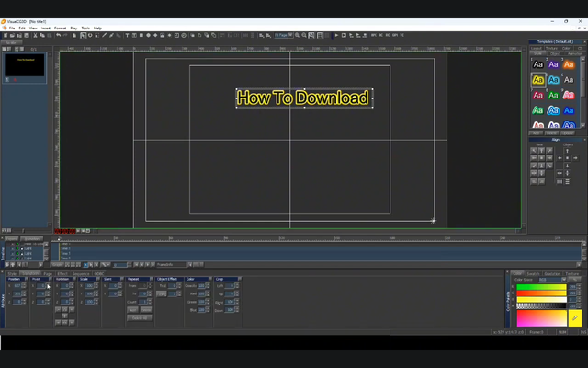Toggle the grid display icon in toolbar
This screenshot has height=368, width=588.
click(x=321, y=35)
